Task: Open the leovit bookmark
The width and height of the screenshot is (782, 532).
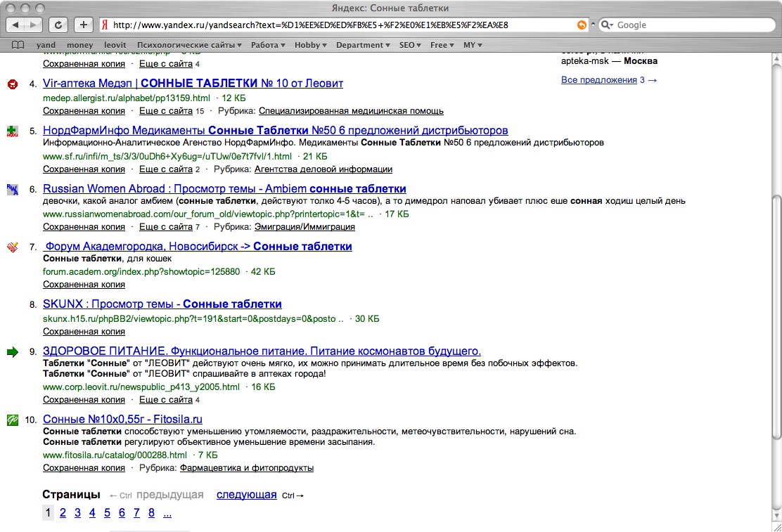Action: point(115,45)
